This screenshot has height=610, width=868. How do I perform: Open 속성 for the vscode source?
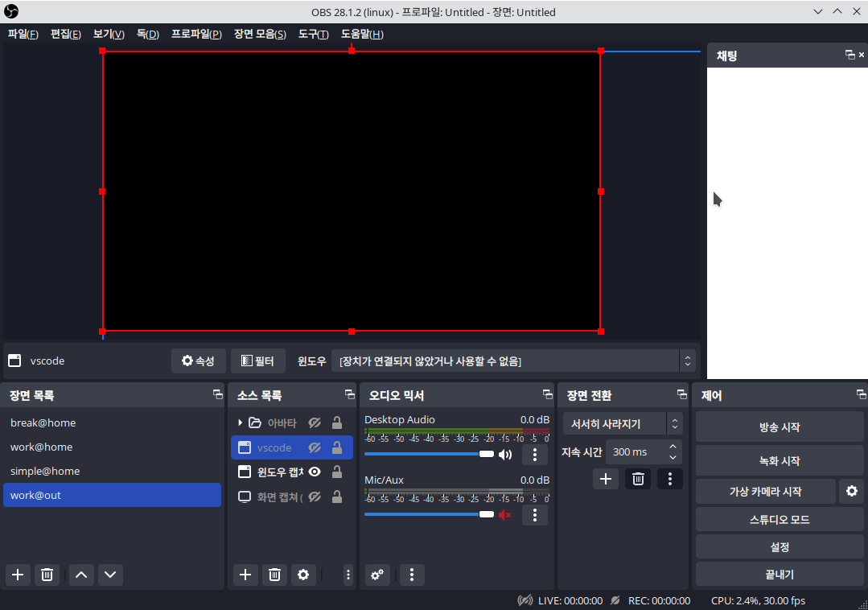pyautogui.click(x=198, y=361)
